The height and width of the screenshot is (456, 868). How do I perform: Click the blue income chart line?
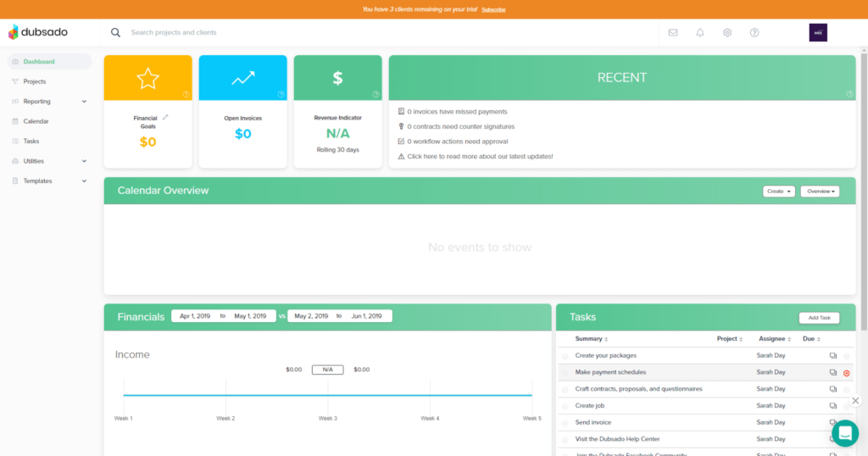point(327,395)
